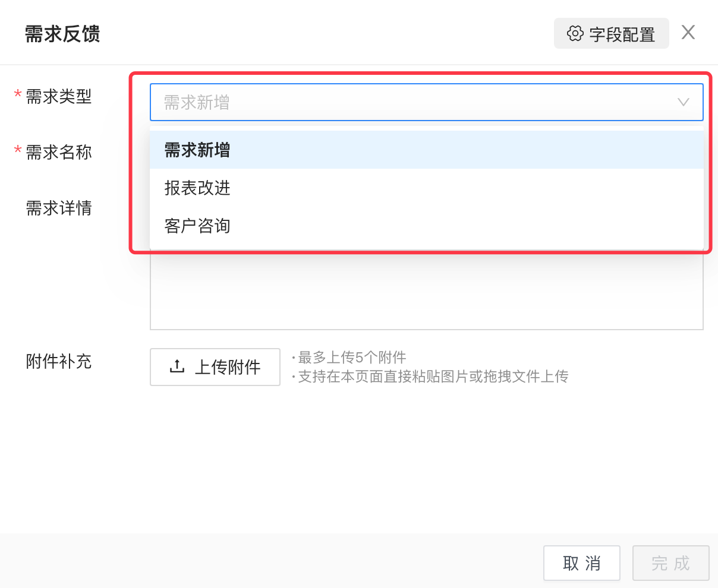Click the upload arrow icon on 上传附件
Viewport: 718px width, 588px height.
coord(177,366)
